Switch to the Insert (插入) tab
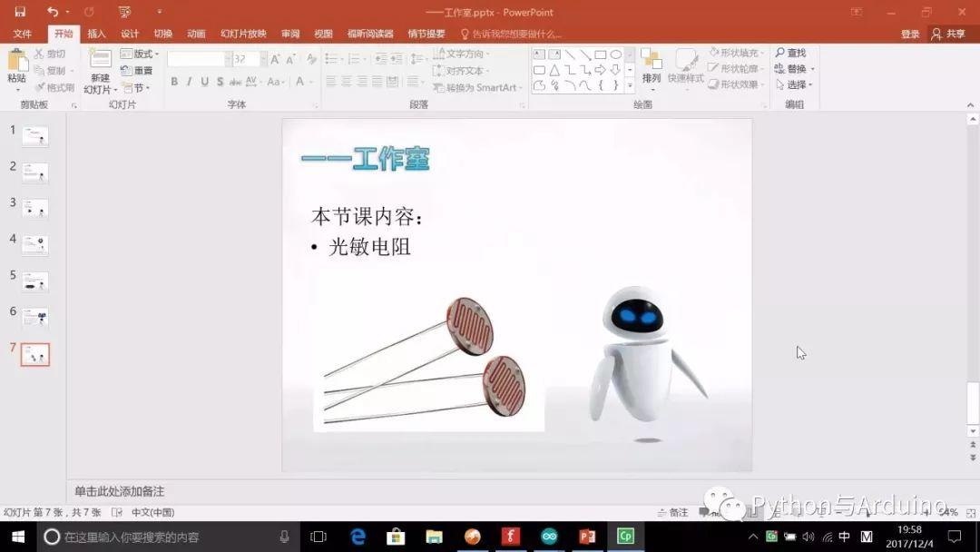Screen dimensions: 980x552 pyautogui.click(x=96, y=34)
